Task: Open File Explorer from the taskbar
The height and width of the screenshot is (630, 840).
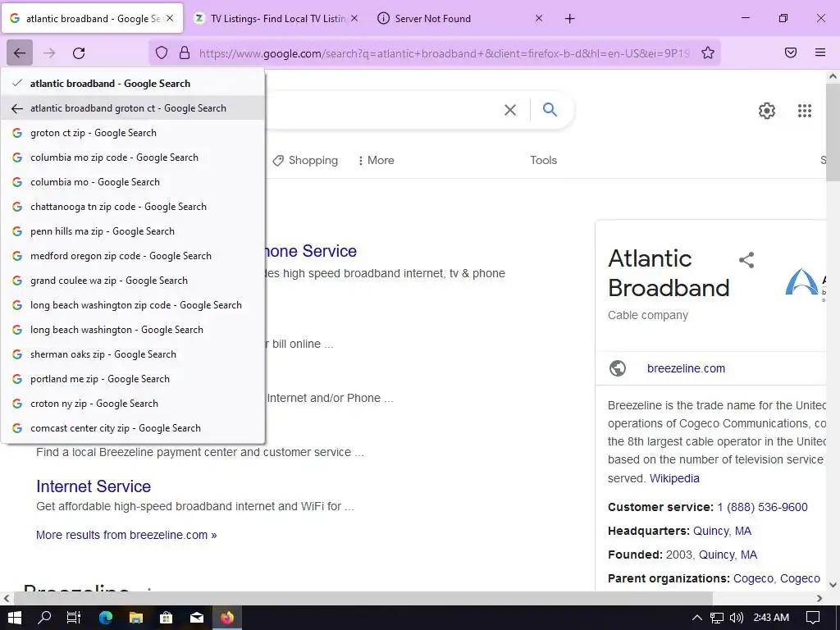Action: click(x=136, y=618)
